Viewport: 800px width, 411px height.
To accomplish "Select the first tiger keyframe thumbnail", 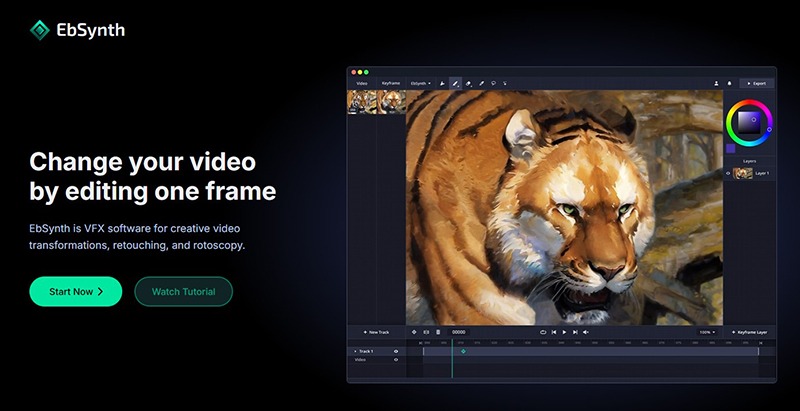I will [x=362, y=101].
